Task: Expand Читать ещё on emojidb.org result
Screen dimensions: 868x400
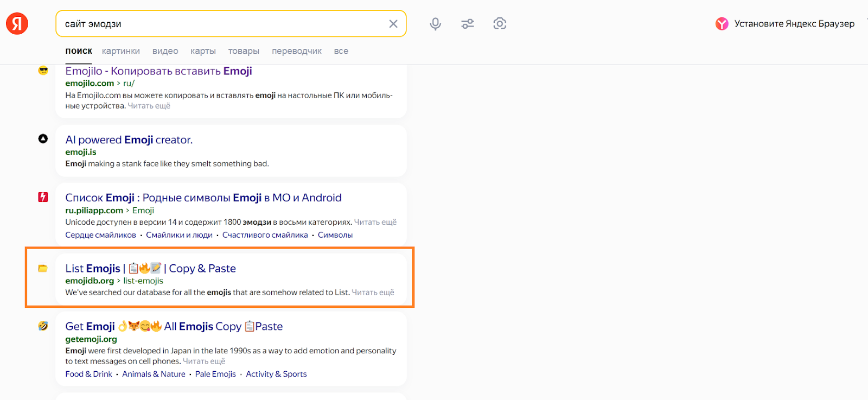Action: [373, 293]
